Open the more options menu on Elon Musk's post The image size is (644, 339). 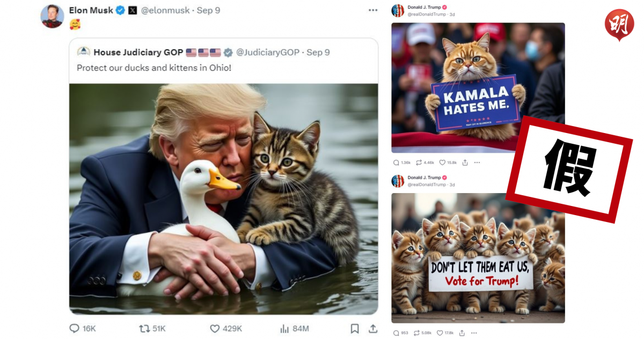tap(372, 10)
